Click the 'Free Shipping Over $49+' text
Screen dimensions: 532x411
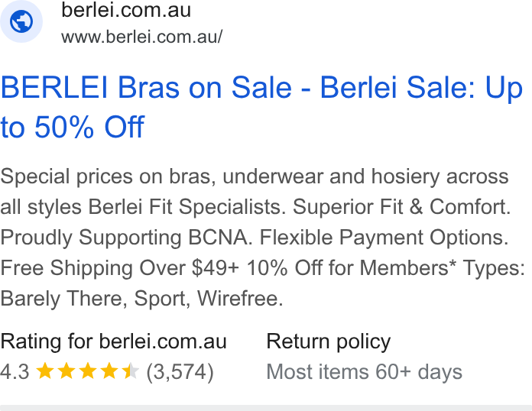click(119, 268)
